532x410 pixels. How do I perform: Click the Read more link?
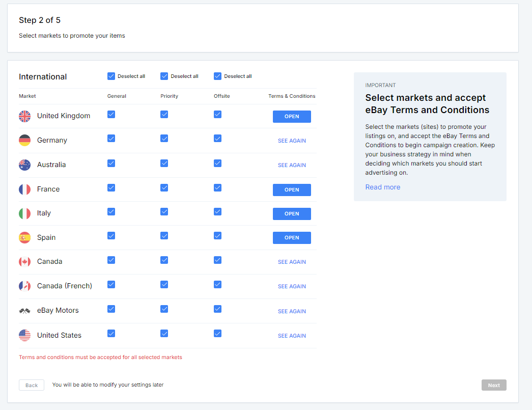point(383,187)
